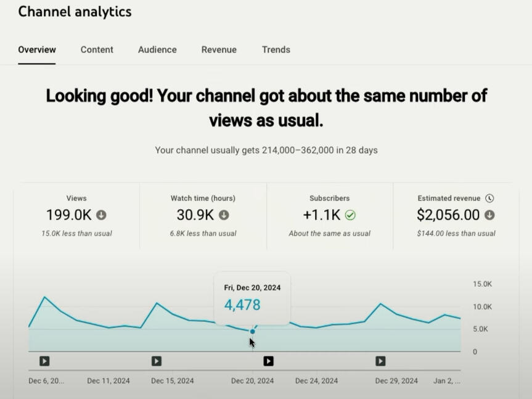Select the Estimated revenue metric card
Image resolution: width=532 pixels, height=399 pixels.
click(x=456, y=216)
